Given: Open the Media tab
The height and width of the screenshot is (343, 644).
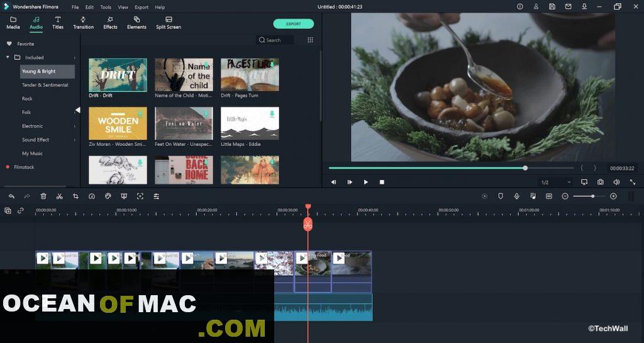Looking at the screenshot, I should 13,23.
